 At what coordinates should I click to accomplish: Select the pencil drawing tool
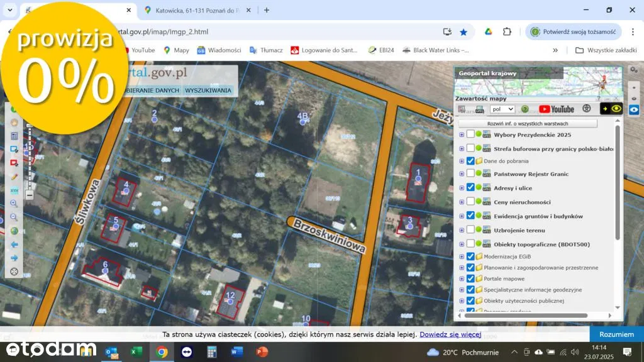(x=14, y=177)
